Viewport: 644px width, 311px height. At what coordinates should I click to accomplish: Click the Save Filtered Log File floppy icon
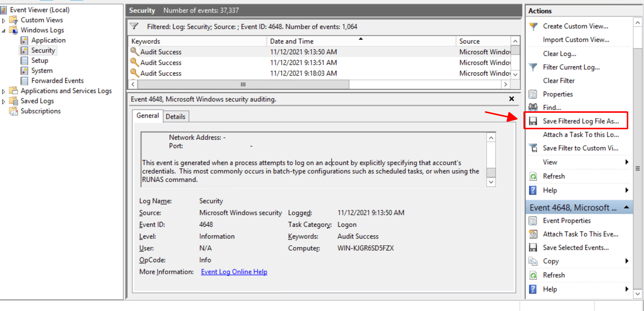(533, 121)
